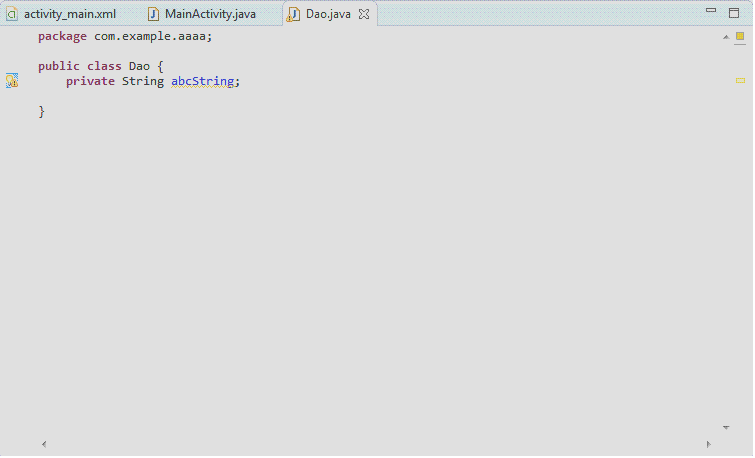Click the yellow warning summary square in overview ruler
This screenshot has height=458, width=755.
coord(740,36)
